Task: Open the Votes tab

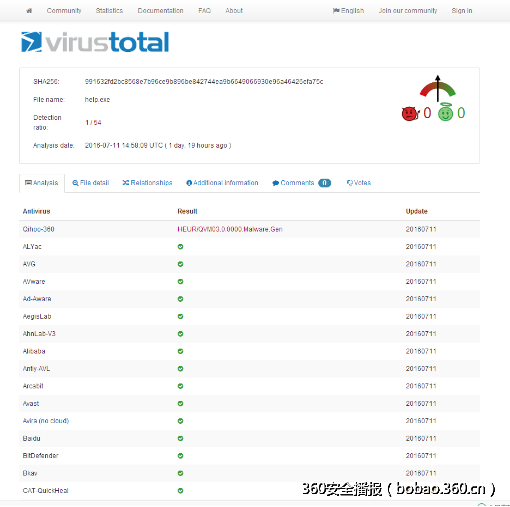Action: click(359, 183)
